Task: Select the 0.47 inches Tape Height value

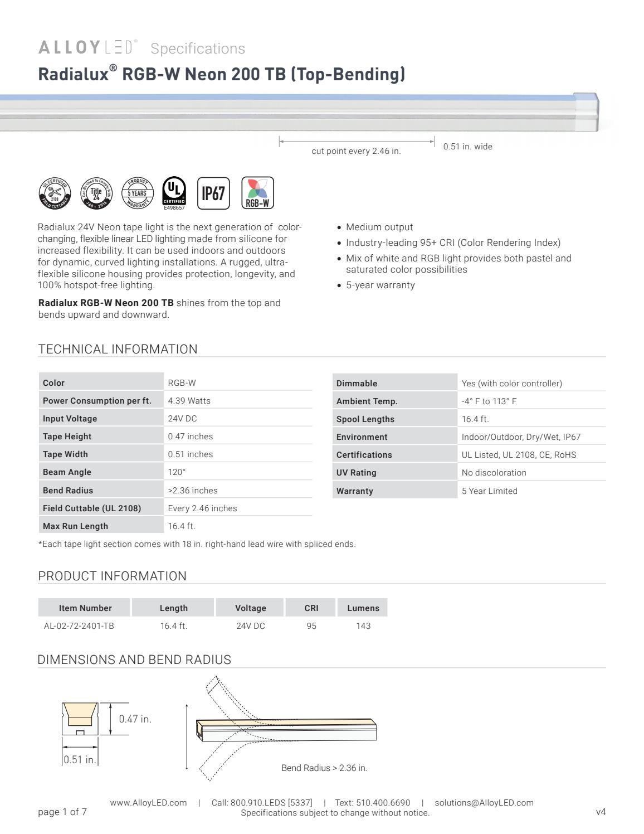Action: click(x=191, y=437)
